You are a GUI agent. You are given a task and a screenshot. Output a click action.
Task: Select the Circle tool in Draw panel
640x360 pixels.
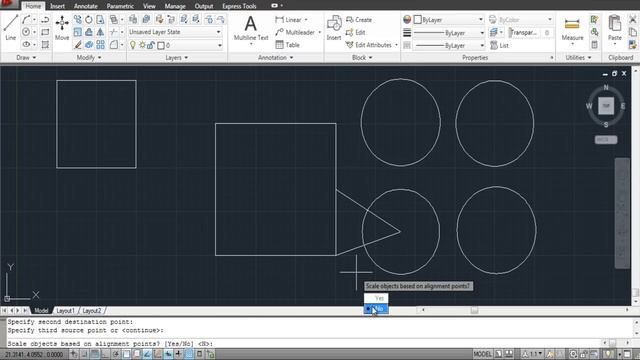pos(26,32)
